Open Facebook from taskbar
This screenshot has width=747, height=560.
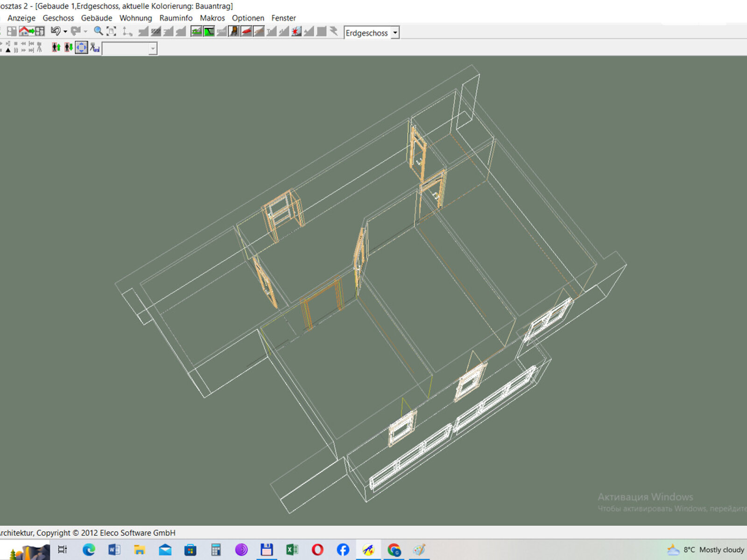[343, 550]
